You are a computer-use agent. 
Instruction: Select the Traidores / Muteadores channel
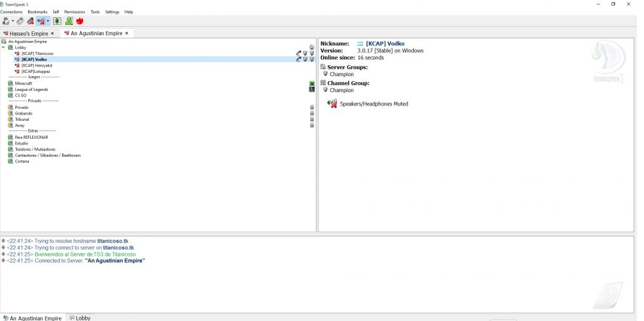pos(35,150)
